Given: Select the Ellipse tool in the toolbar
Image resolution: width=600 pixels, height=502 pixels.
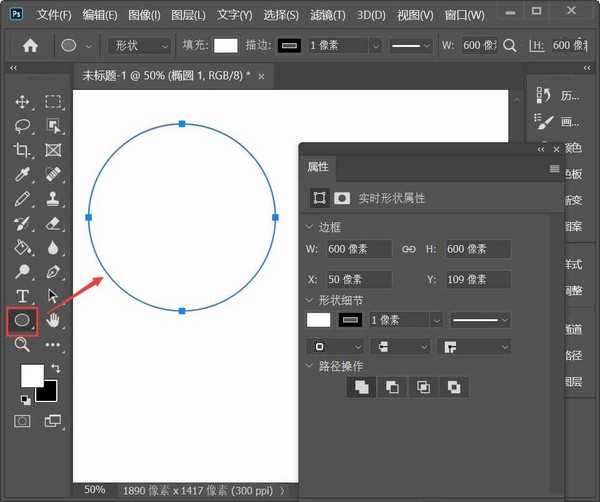Looking at the screenshot, I should tap(21, 320).
